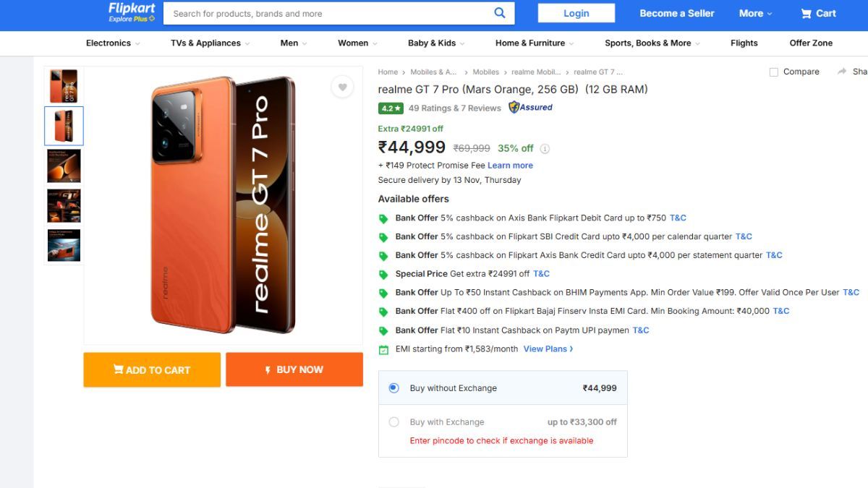The image size is (868, 488).
Task: Tick the Compare checkbox
Action: (774, 72)
